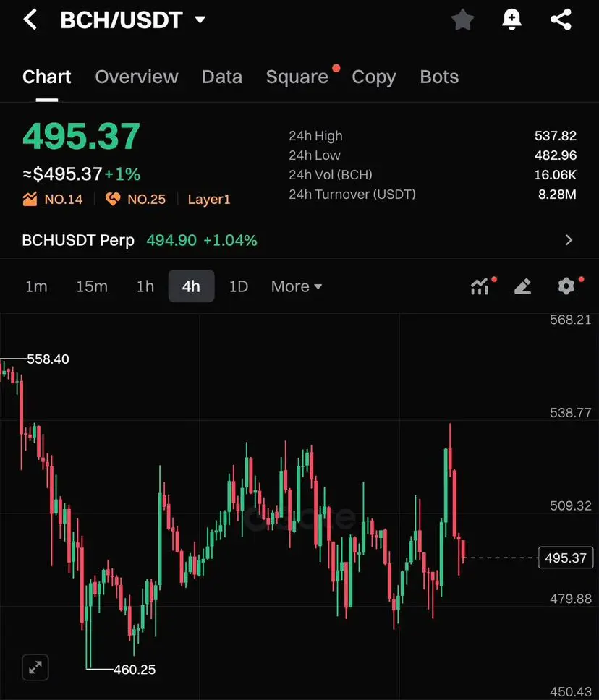This screenshot has width=599, height=700.
Task: Select the 1h timeframe
Action: 145,286
